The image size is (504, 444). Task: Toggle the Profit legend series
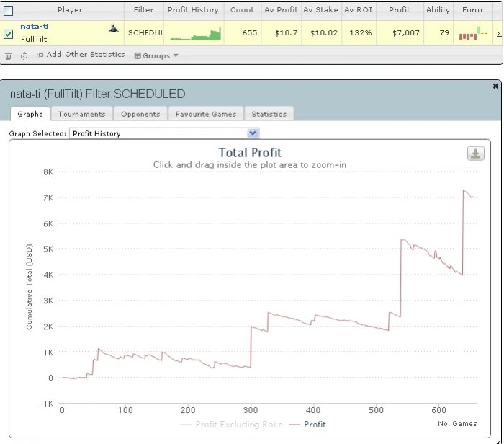click(307, 425)
